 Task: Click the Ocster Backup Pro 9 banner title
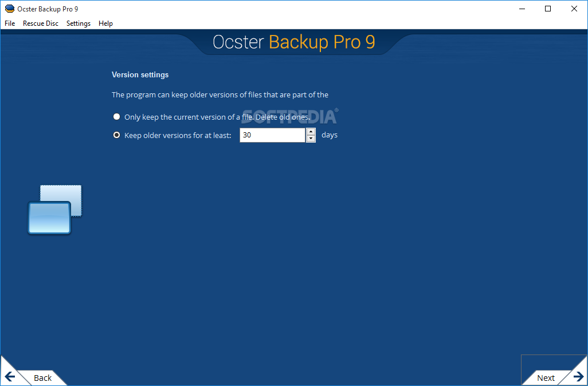pos(293,42)
